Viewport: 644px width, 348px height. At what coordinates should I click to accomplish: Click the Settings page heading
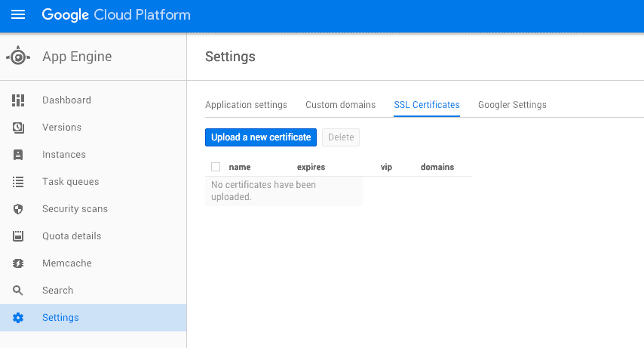pos(230,57)
